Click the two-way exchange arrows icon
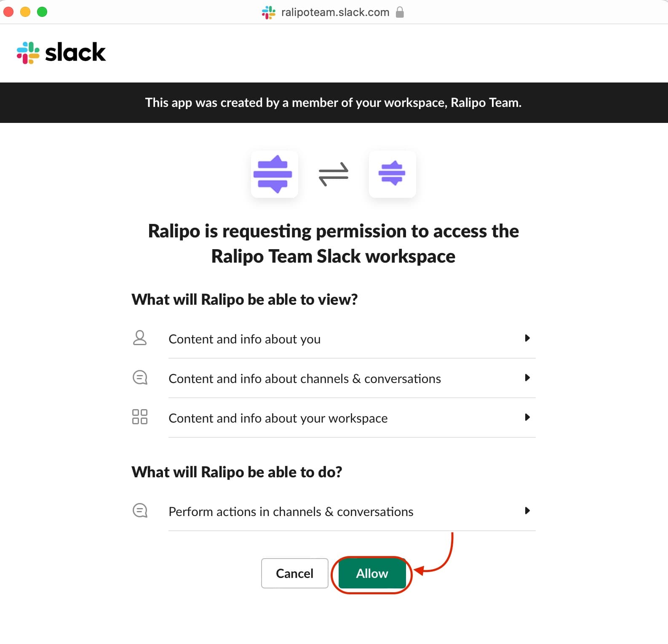The image size is (668, 644). coord(334,174)
